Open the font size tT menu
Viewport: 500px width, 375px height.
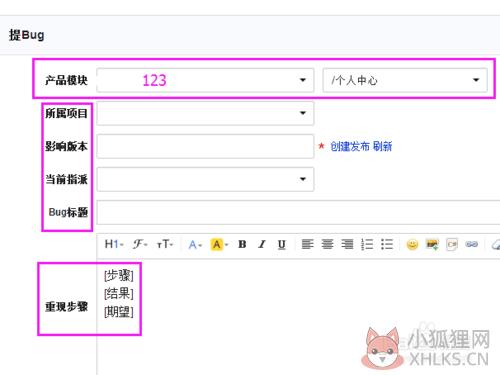165,244
